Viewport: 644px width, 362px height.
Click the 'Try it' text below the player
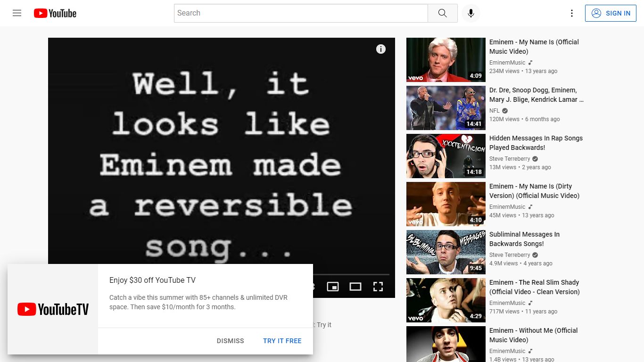tap(324, 325)
